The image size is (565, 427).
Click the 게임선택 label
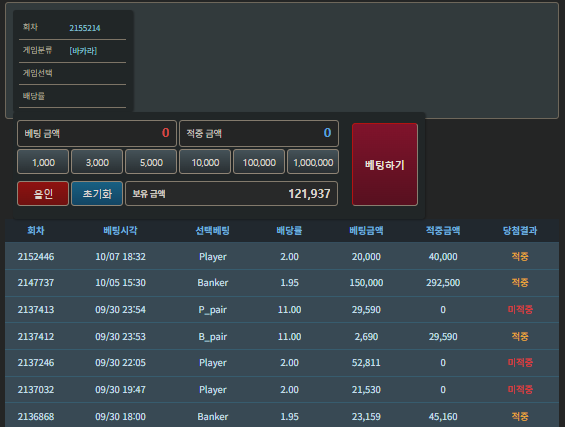tap(37, 73)
